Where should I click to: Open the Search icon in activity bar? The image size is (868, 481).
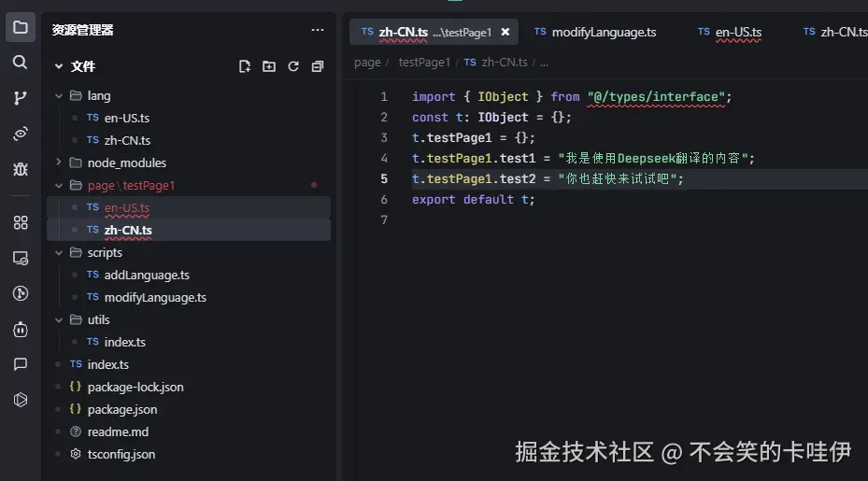[x=20, y=62]
